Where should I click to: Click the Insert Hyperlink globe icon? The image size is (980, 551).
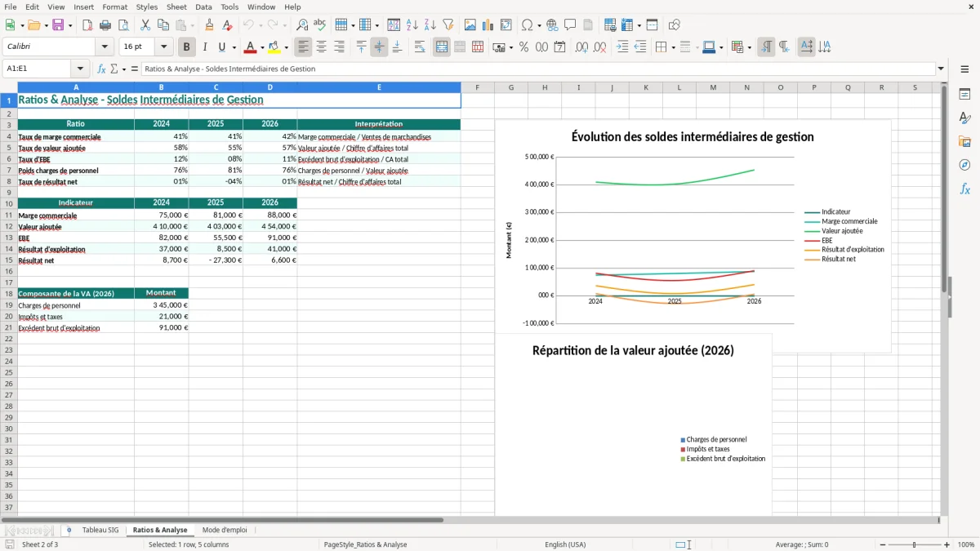552,25
